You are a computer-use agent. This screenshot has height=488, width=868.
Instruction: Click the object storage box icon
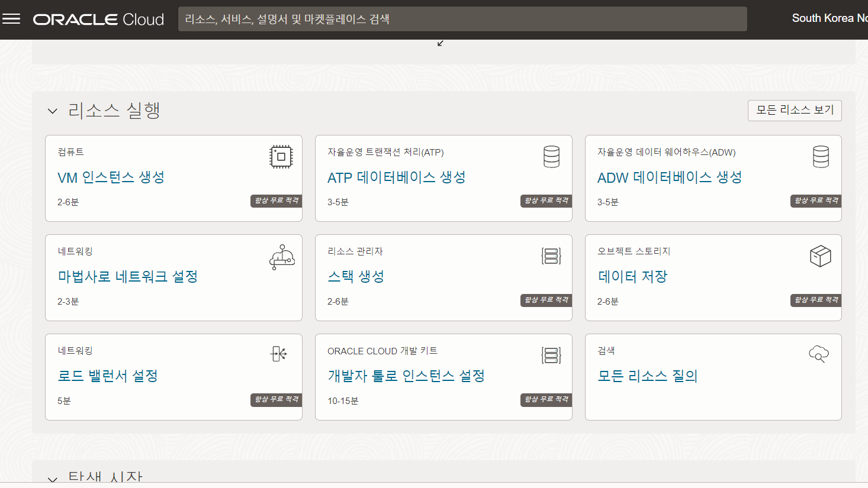[x=820, y=256]
